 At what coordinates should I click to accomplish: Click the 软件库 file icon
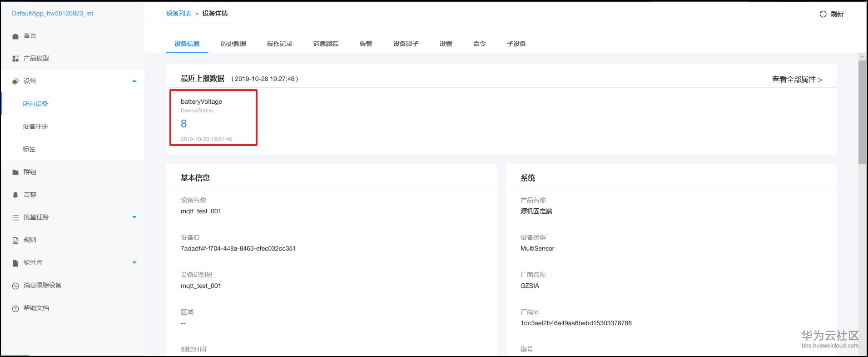tap(15, 263)
